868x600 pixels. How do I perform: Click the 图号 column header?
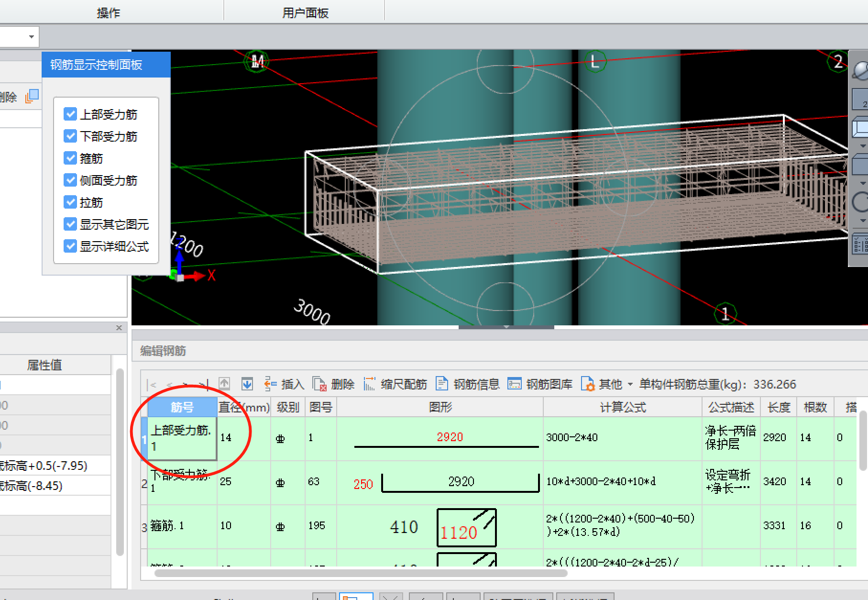pos(320,407)
